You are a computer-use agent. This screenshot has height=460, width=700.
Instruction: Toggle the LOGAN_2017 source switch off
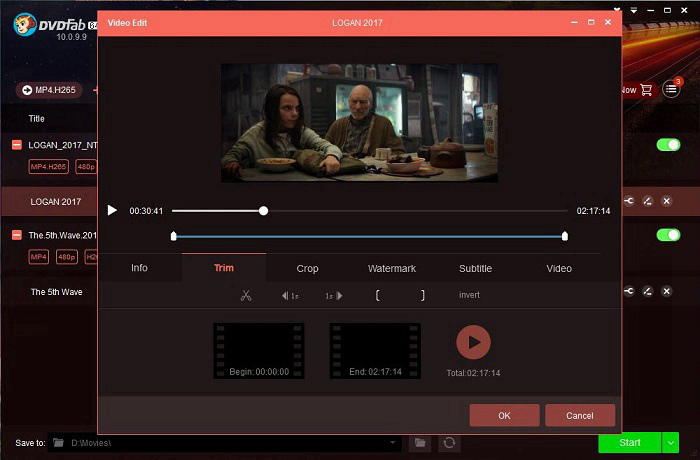point(668,145)
